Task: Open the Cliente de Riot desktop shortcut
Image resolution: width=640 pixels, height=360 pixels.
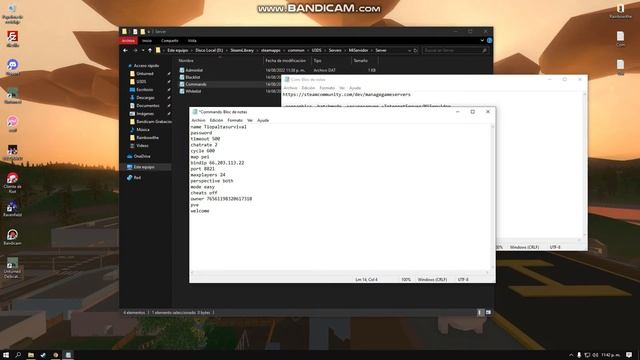Action: (x=12, y=182)
